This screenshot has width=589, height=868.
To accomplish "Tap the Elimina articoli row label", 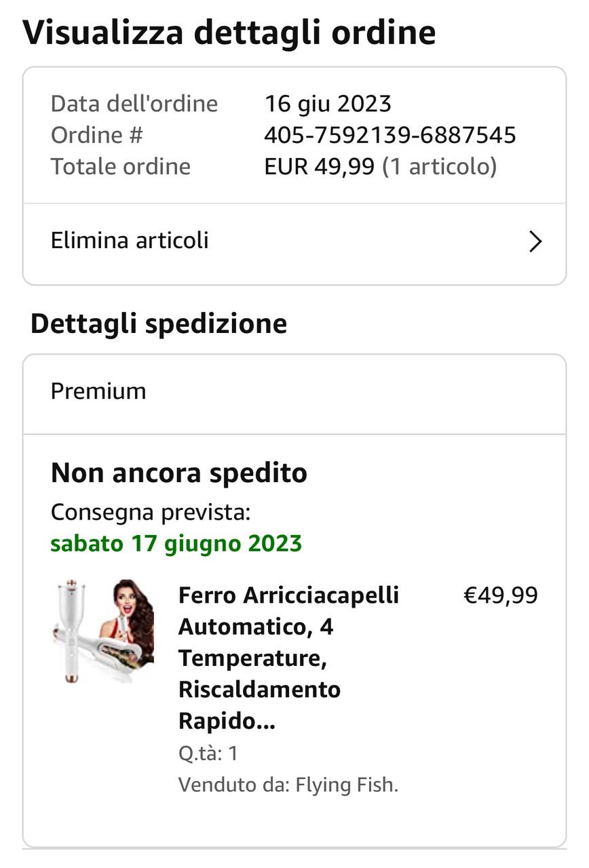I will coord(130,240).
